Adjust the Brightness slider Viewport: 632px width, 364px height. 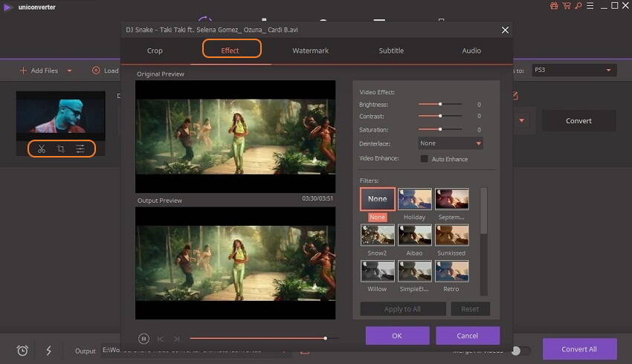coord(440,104)
